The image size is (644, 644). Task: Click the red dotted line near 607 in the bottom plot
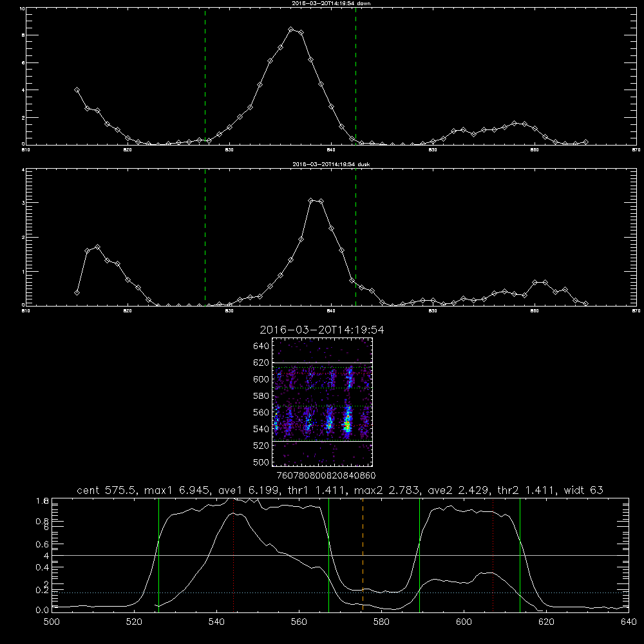(x=493, y=554)
